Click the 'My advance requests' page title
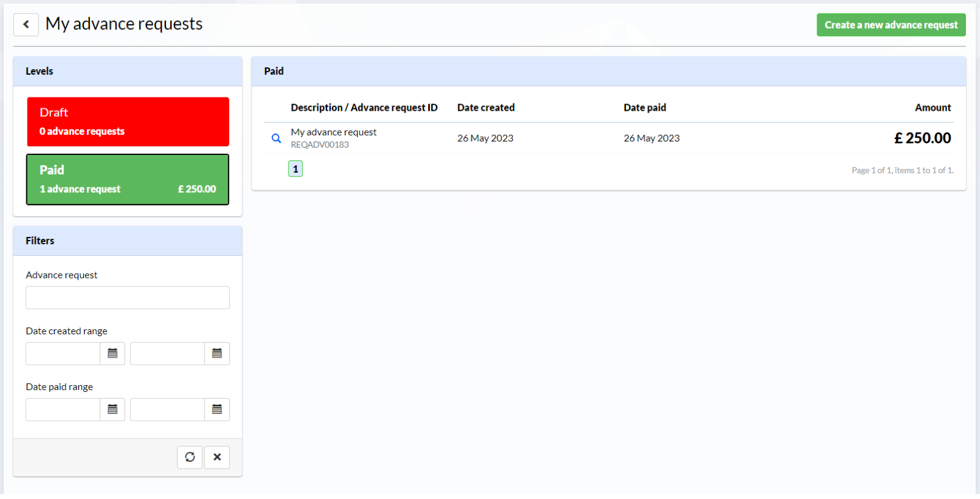The height and width of the screenshot is (499, 980). (124, 24)
